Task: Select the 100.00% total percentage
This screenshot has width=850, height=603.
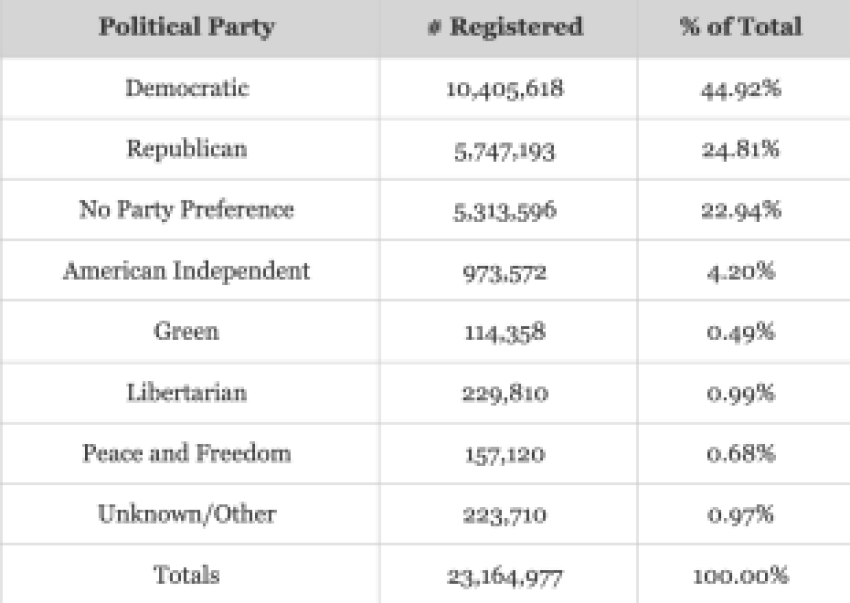Action: click(740, 576)
